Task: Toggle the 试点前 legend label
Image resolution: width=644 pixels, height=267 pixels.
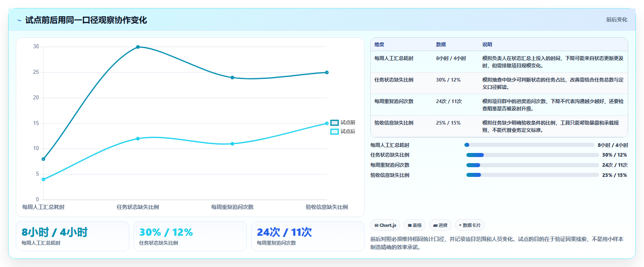Action: click(348, 123)
